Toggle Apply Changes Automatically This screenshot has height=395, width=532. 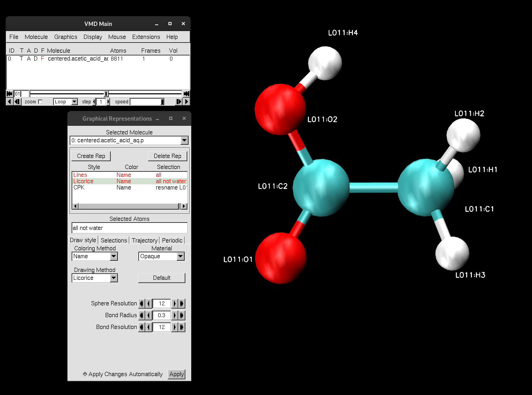pos(85,374)
